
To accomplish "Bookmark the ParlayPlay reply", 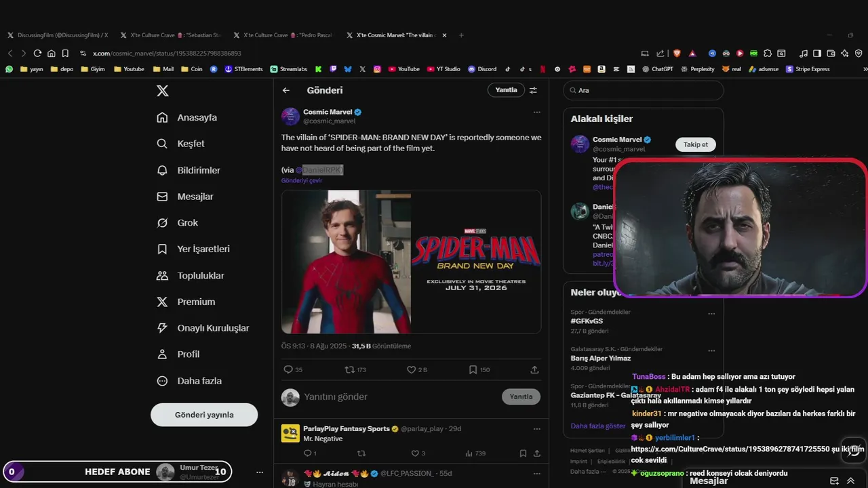I will (523, 453).
